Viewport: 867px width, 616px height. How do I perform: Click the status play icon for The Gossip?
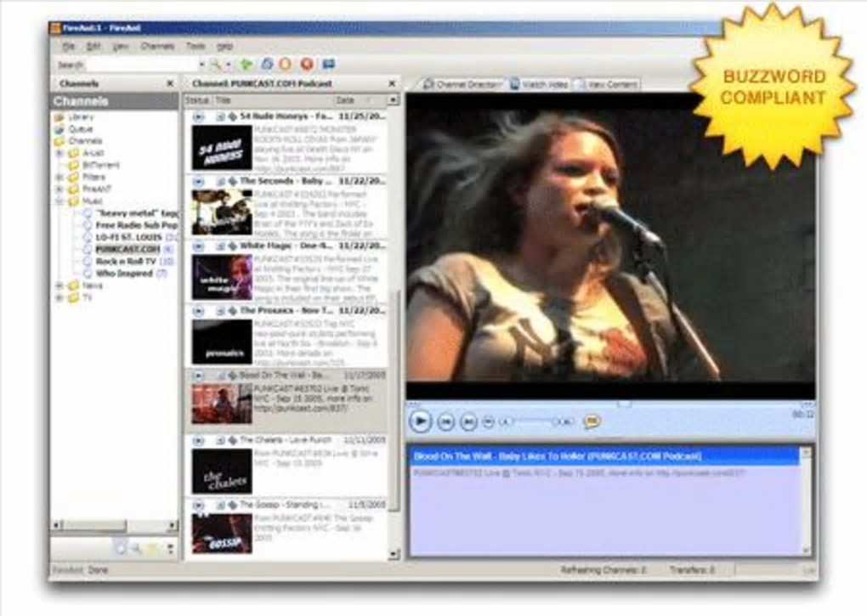tap(198, 505)
